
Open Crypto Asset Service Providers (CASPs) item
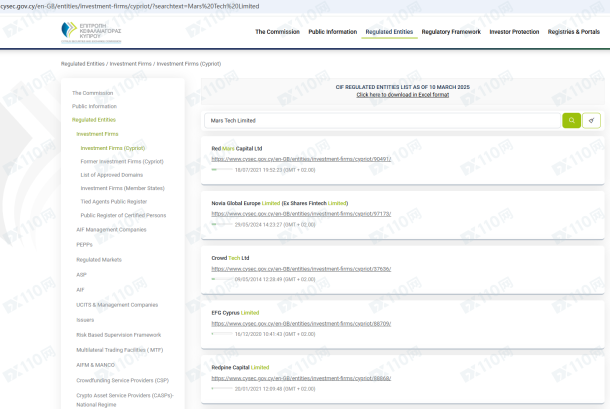click(x=125, y=400)
